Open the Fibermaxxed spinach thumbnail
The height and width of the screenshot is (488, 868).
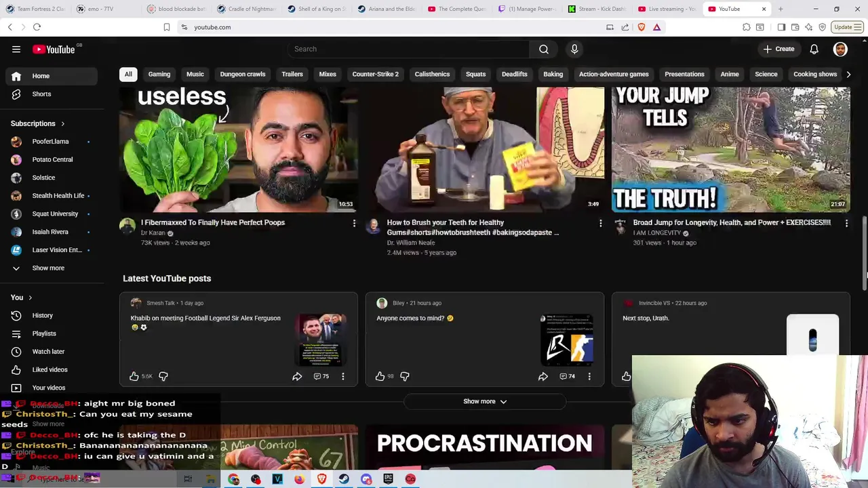(x=239, y=149)
